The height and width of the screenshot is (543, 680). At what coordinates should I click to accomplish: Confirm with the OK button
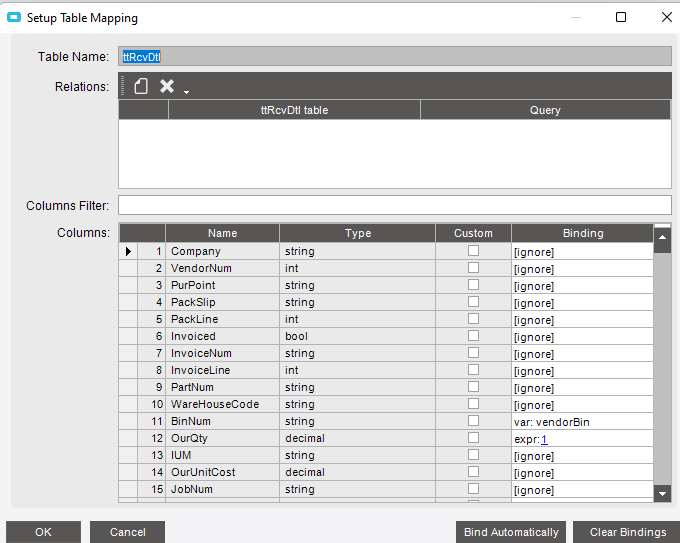(x=43, y=532)
